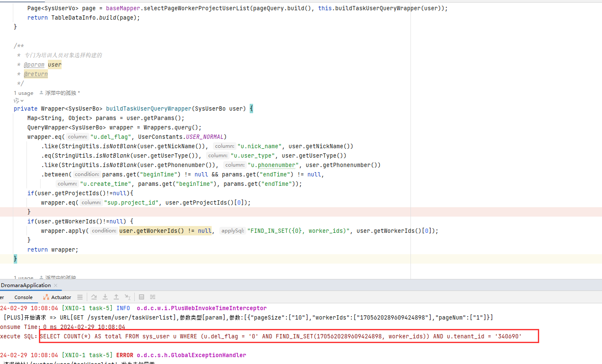Click the code author name inlay hint
Viewport: 602px width, 364px height.
click(x=61, y=93)
